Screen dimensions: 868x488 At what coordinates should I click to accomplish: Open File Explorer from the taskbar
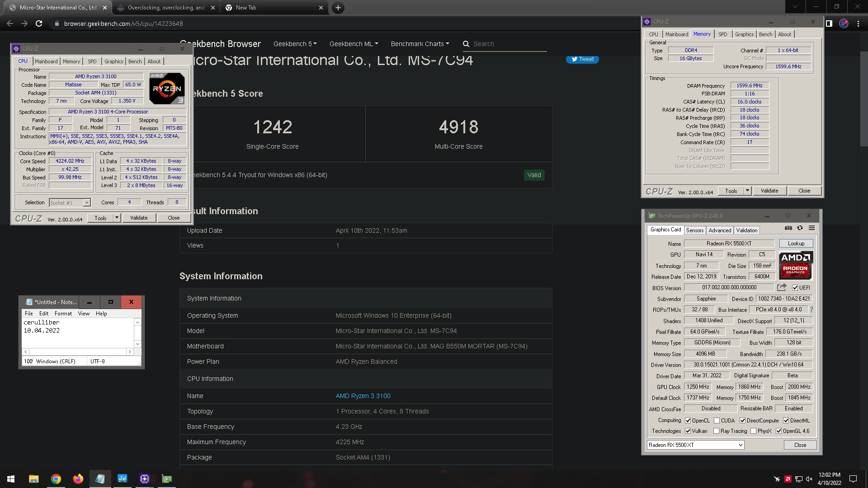tap(33, 479)
